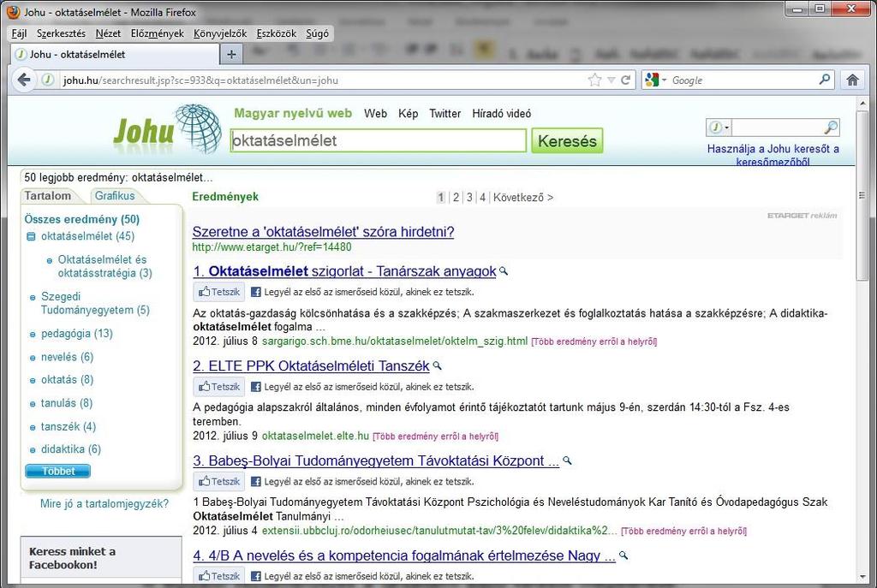Click the preview magnifier next to Babeş-Bolyai result
The width and height of the screenshot is (877, 588).
(x=567, y=460)
